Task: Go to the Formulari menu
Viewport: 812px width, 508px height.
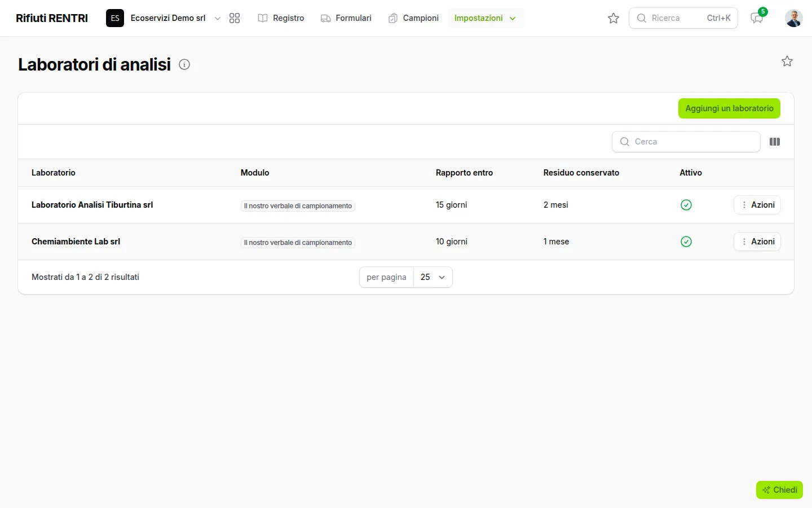Action: [x=346, y=18]
